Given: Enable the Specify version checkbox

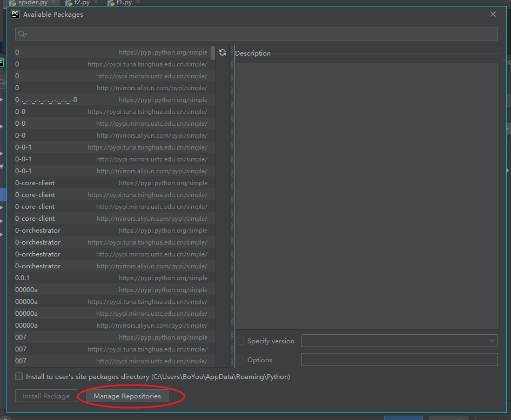Looking at the screenshot, I should [240, 341].
